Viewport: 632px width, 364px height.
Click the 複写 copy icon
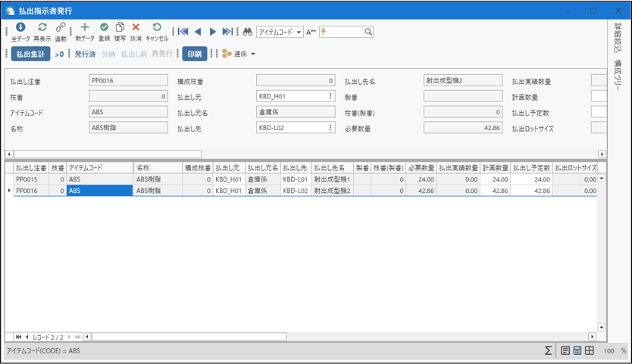[120, 28]
